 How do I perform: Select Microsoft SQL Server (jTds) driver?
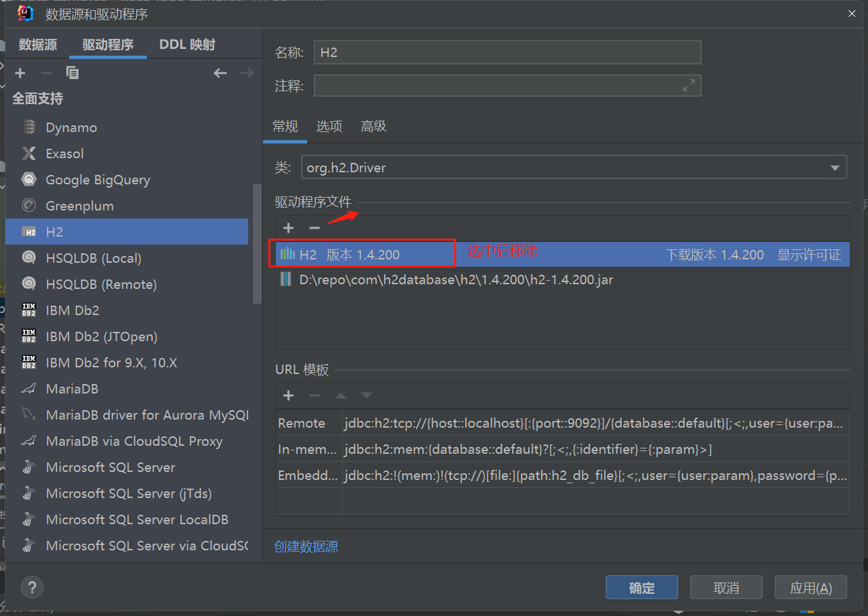127,493
